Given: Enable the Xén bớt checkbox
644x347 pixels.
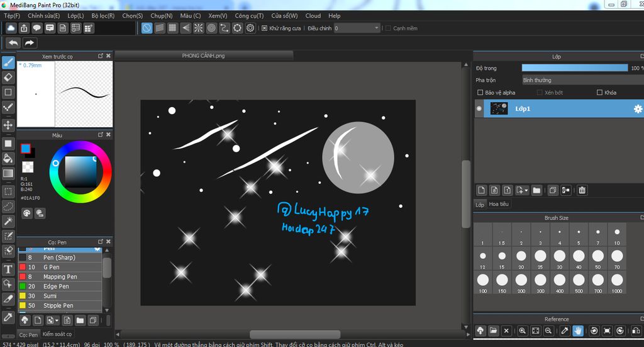Looking at the screenshot, I should tap(540, 93).
